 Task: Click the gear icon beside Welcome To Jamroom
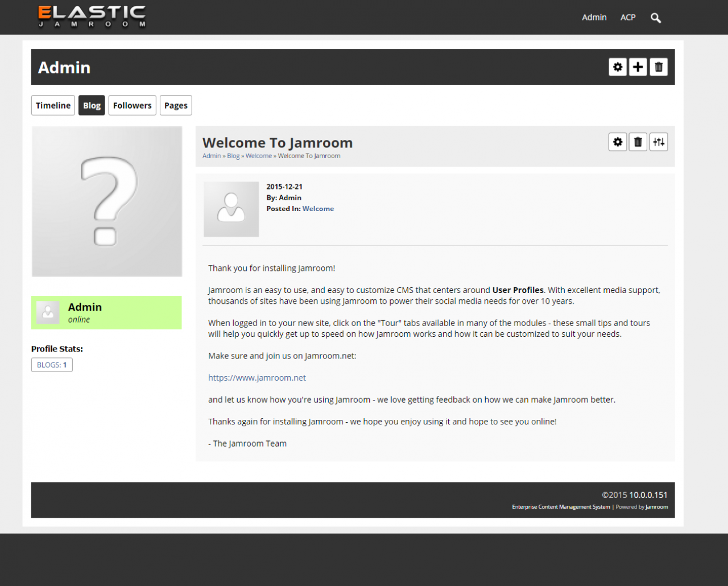pos(618,142)
